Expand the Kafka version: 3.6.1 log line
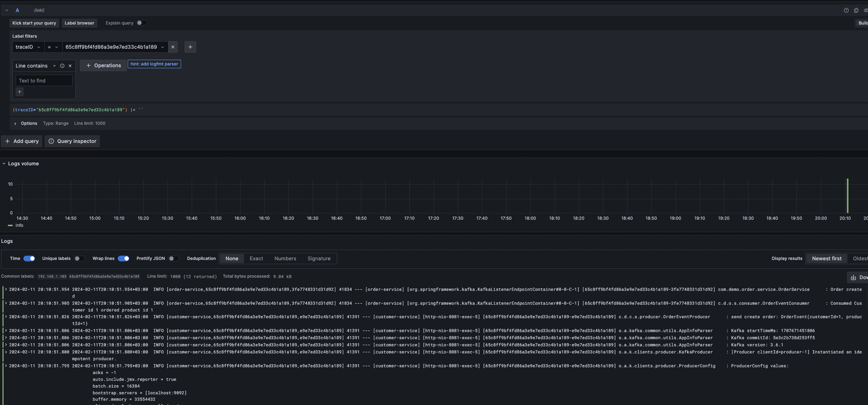The width and height of the screenshot is (868, 405). coord(6,345)
